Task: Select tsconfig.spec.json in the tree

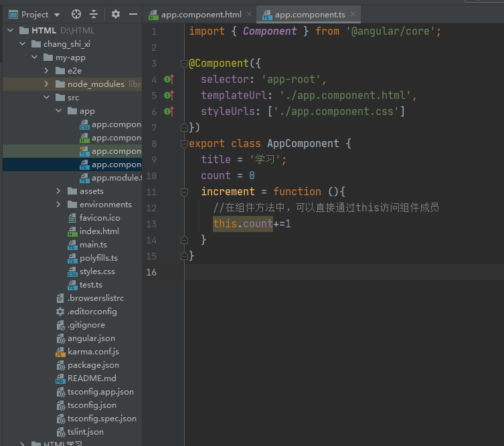Action: pyautogui.click(x=102, y=419)
